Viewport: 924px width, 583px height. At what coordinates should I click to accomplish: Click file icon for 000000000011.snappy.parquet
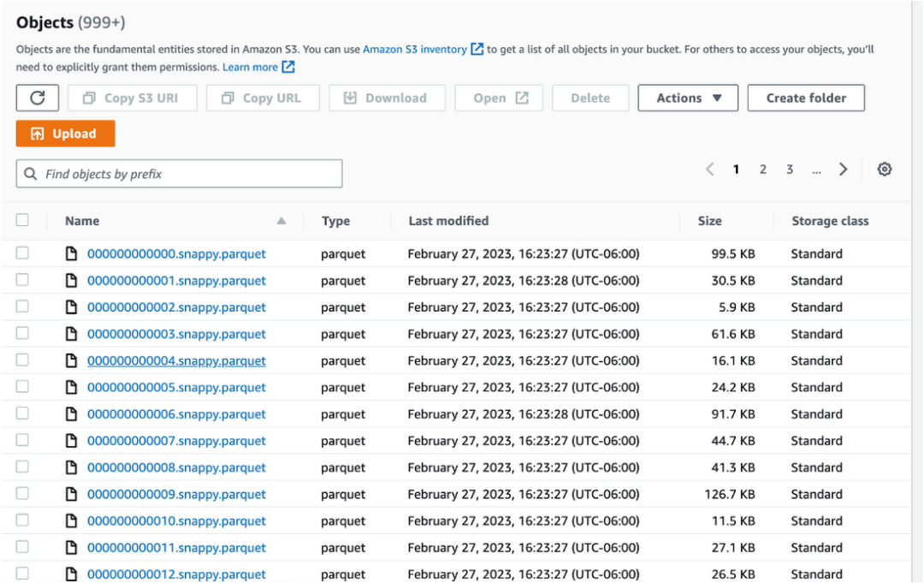pos(71,548)
